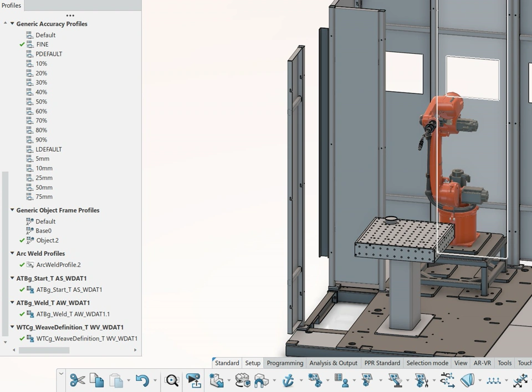Click the play-and-export simulation icon
The width and height of the screenshot is (532, 392).
pos(194,380)
